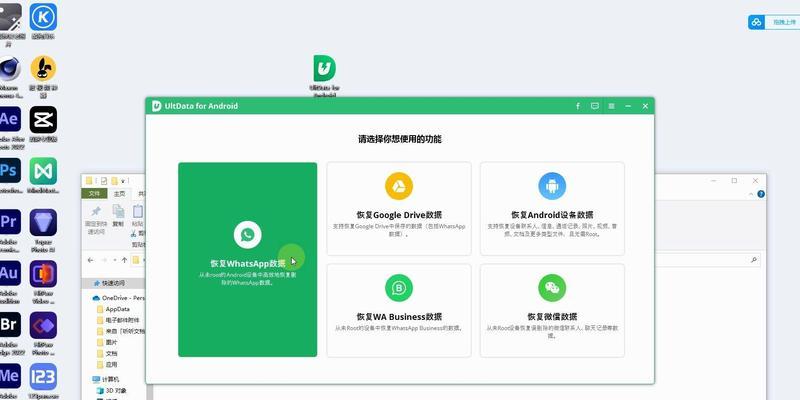Launch Adobe Photoshop from desktop
800x400 pixels.
click(10, 176)
